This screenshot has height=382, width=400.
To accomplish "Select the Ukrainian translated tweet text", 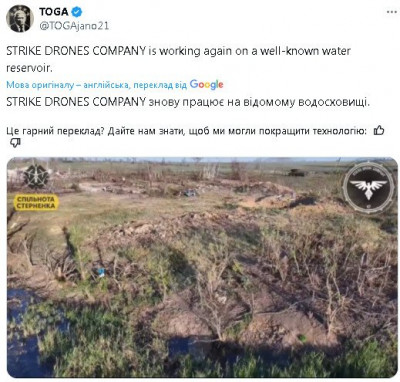I will pos(188,102).
